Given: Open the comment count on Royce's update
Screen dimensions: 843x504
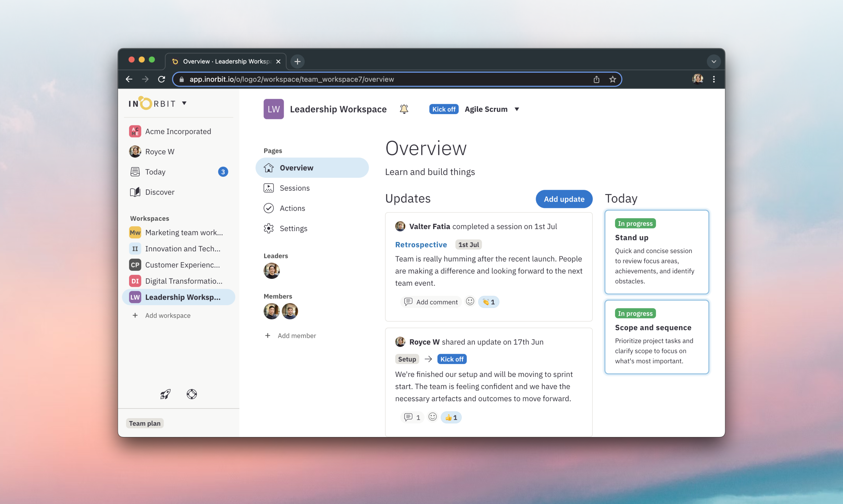Looking at the screenshot, I should [x=412, y=417].
